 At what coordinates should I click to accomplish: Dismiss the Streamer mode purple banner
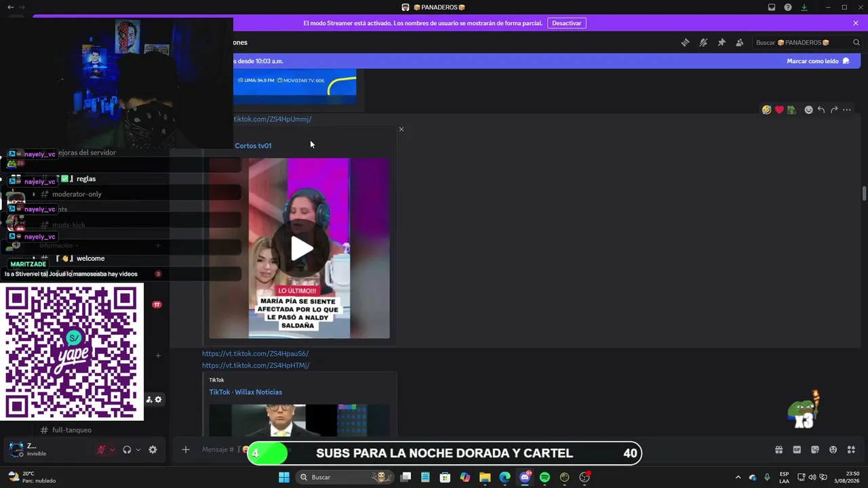[x=856, y=23]
